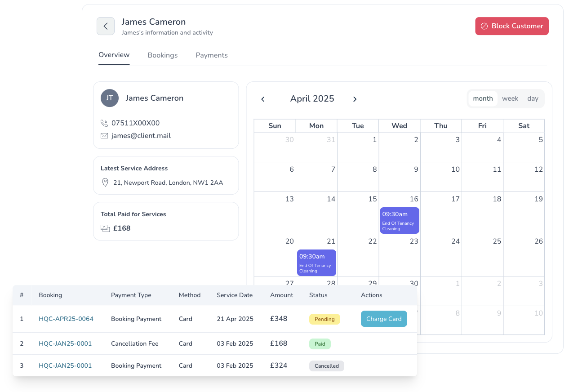Select the month calendar view

pos(483,98)
